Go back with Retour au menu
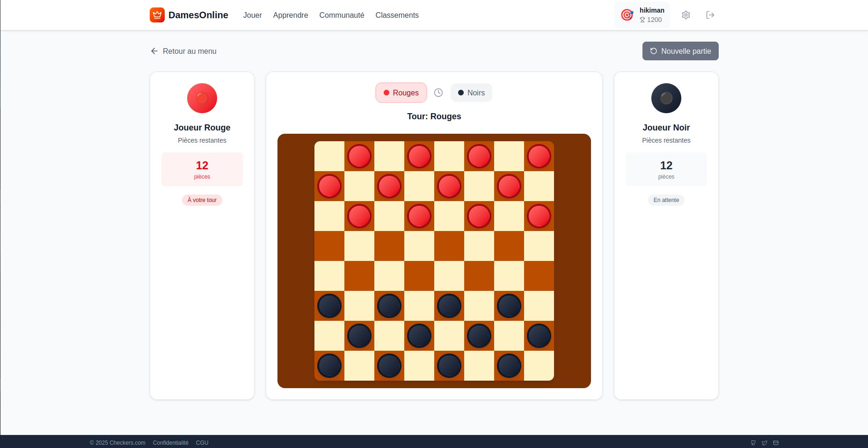 coord(183,51)
